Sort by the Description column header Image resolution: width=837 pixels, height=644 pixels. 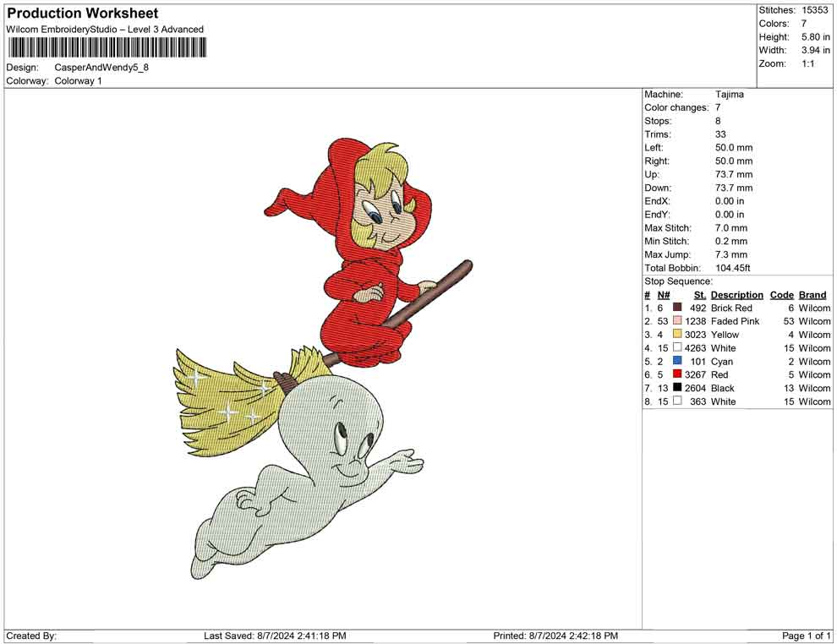coord(736,294)
